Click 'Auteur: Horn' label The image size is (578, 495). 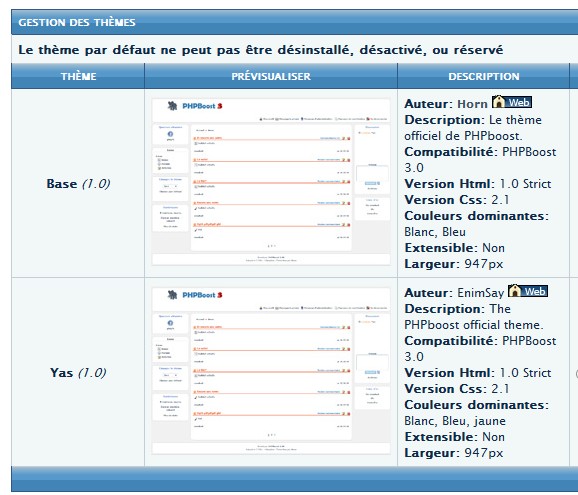click(x=446, y=104)
